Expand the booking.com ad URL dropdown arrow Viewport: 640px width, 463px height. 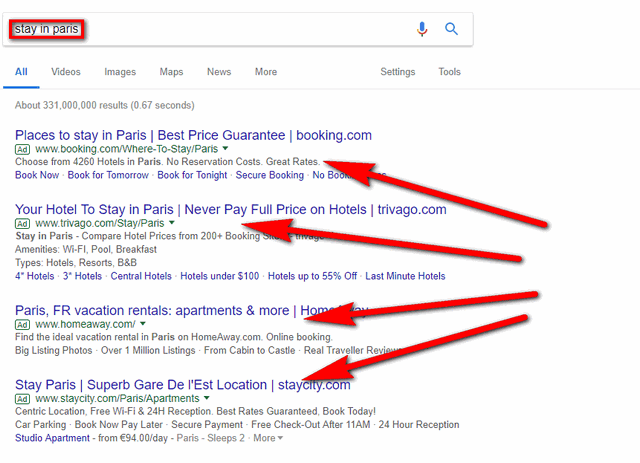coord(223,149)
